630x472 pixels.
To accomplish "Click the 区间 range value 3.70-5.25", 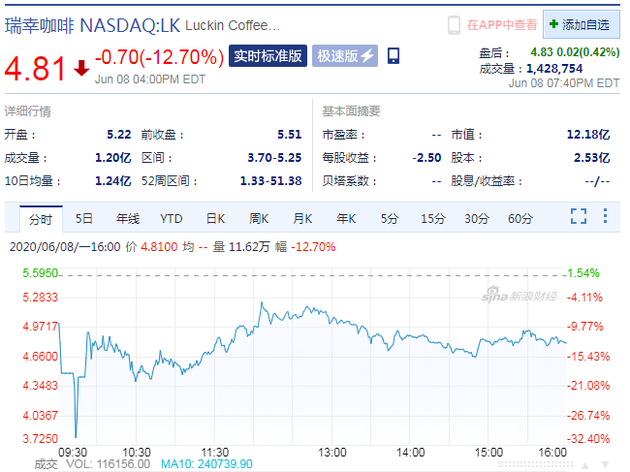I will 274,157.
